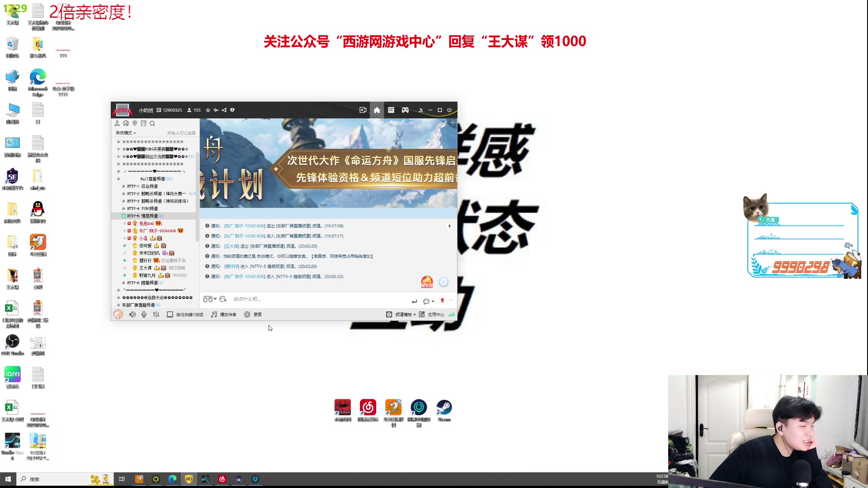Share the channel via share icon

(x=224, y=110)
